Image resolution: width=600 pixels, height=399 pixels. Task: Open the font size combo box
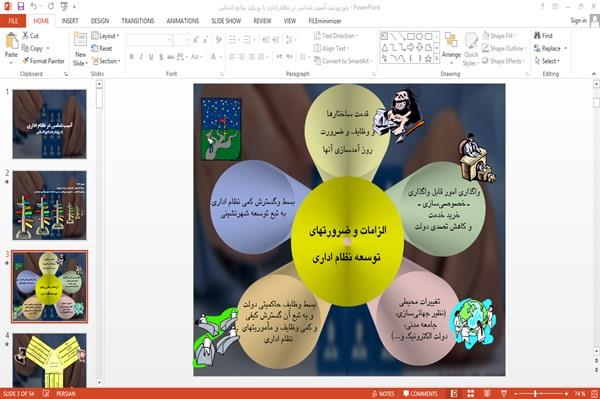[x=182, y=39]
